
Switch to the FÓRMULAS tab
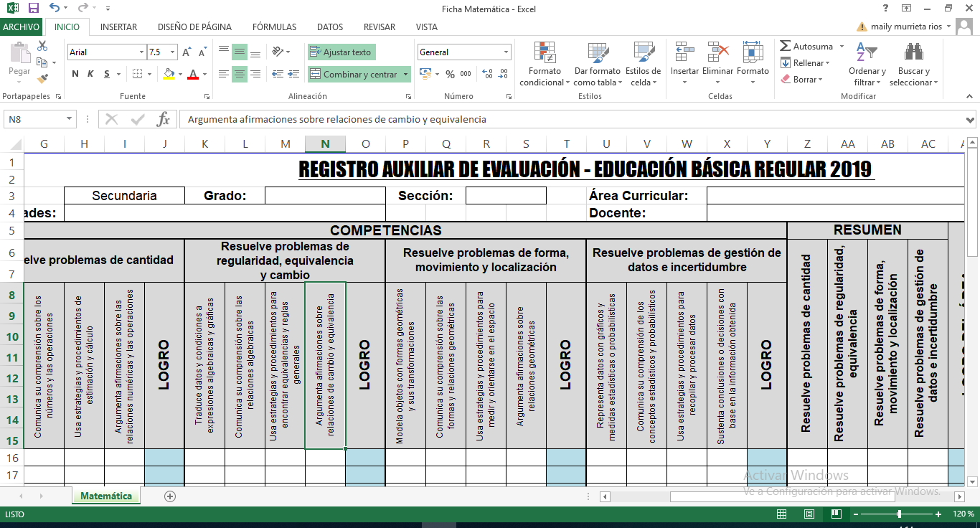[274, 27]
